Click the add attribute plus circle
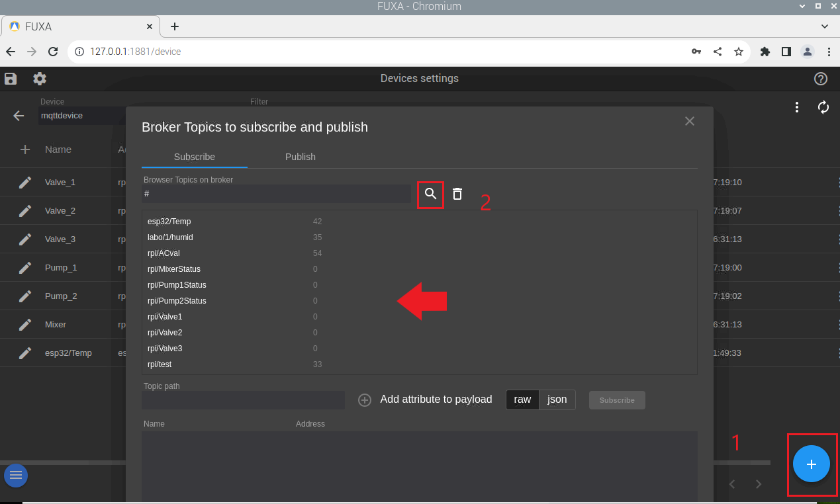This screenshot has height=504, width=840. (x=365, y=400)
